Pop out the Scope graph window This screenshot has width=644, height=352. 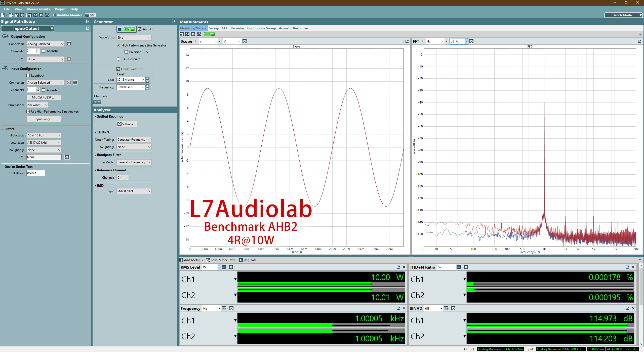(x=407, y=41)
